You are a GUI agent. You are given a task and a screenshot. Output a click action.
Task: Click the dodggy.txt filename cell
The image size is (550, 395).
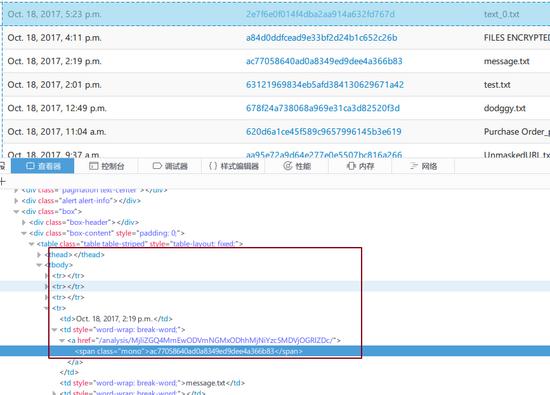505,108
